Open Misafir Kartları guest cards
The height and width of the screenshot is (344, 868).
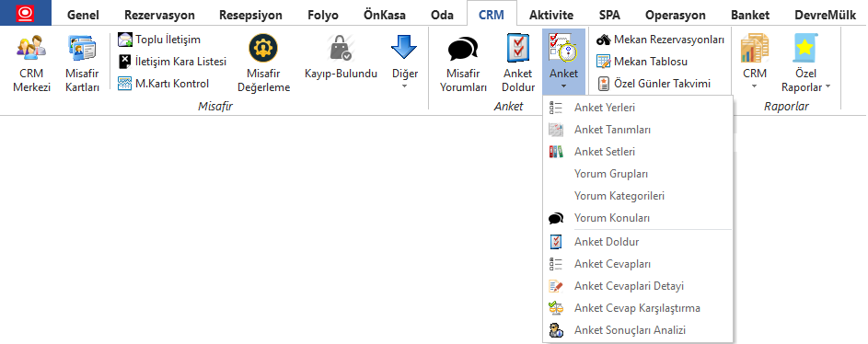point(82,63)
